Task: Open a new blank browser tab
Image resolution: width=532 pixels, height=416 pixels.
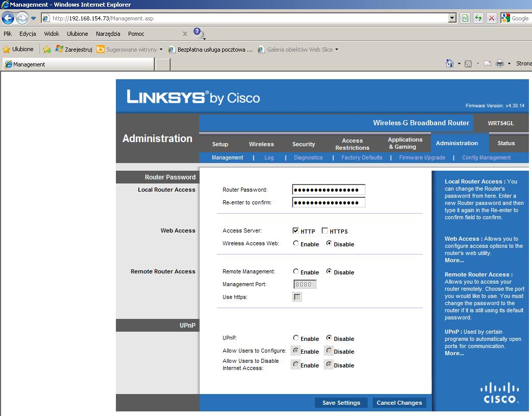Action: (x=163, y=64)
